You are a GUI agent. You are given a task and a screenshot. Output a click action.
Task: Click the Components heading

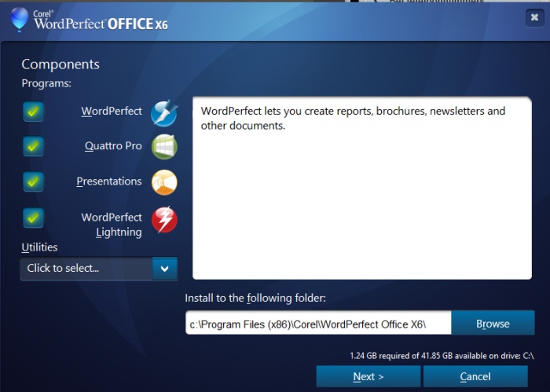pyautogui.click(x=60, y=64)
